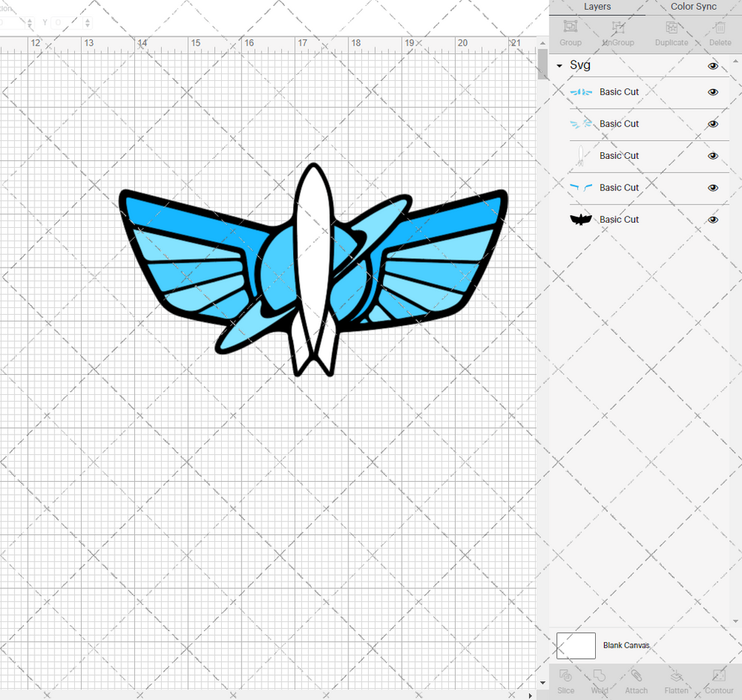The image size is (742, 700).
Task: Open the Y position stepper upward arrow
Action: pyautogui.click(x=87, y=20)
